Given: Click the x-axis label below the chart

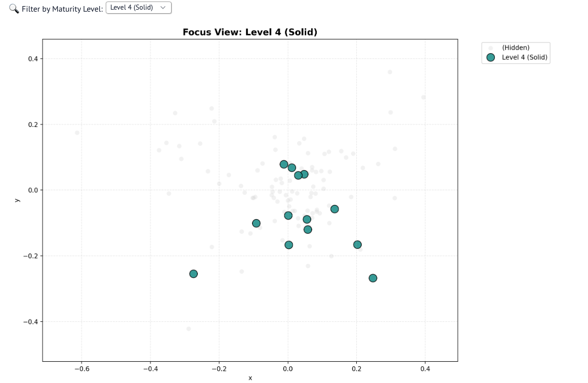Looking at the screenshot, I should click(250, 378).
